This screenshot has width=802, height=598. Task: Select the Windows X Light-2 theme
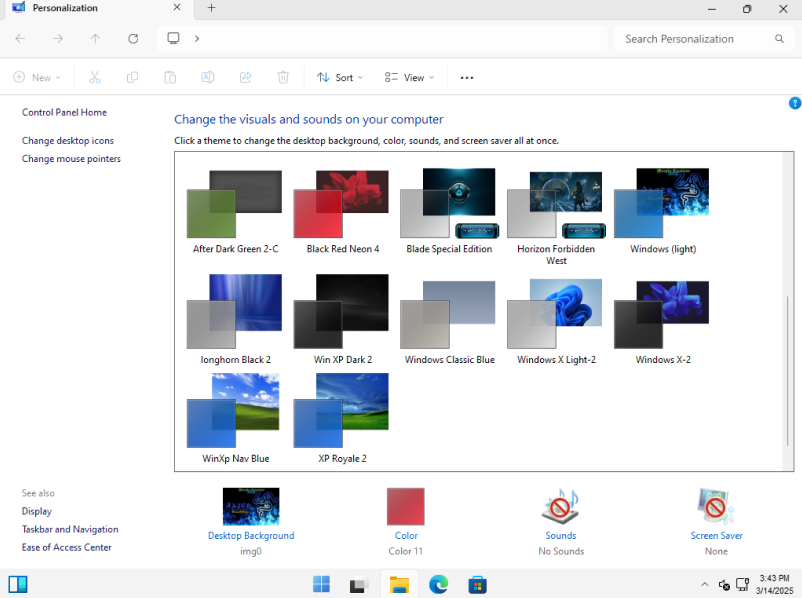click(x=556, y=322)
